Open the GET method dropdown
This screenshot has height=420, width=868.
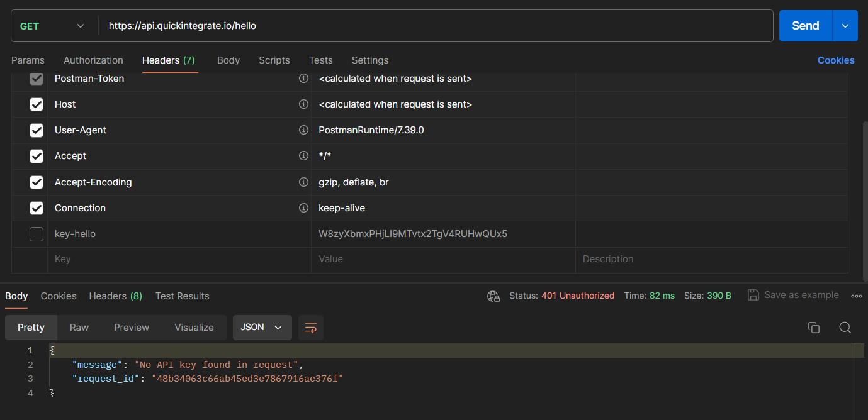click(52, 26)
